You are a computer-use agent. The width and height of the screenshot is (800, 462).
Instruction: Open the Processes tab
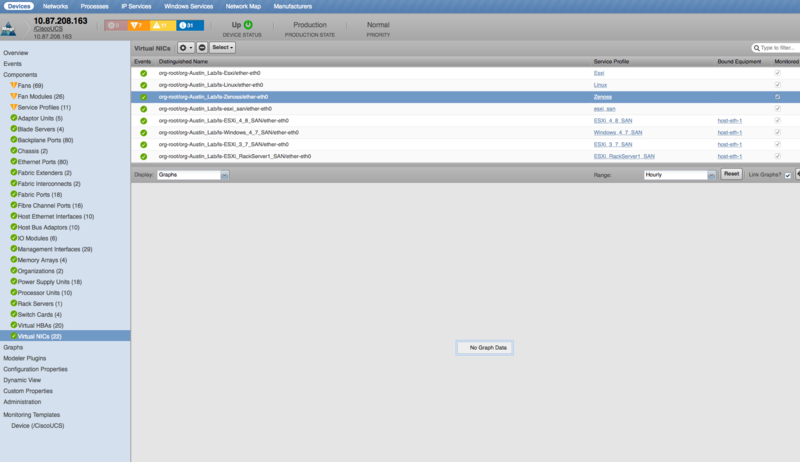pos(94,6)
